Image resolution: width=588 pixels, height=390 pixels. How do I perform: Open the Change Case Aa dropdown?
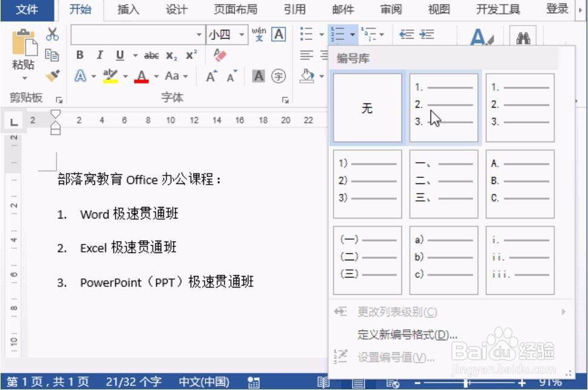[176, 76]
